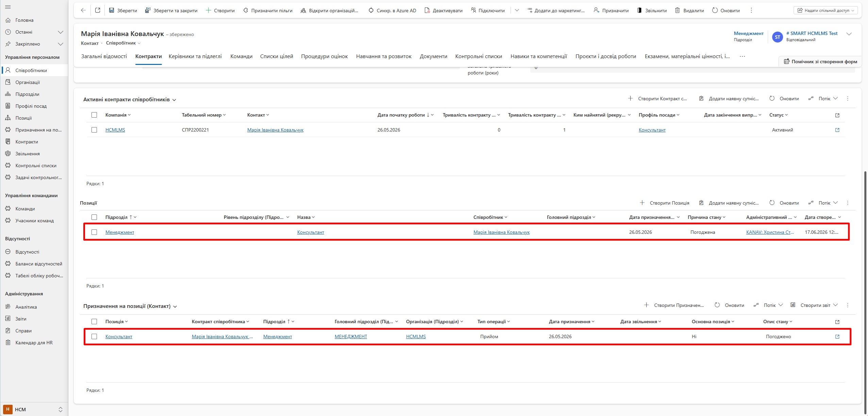The image size is (868, 416).
Task: Click Створити Позиція button
Action: [x=665, y=203]
